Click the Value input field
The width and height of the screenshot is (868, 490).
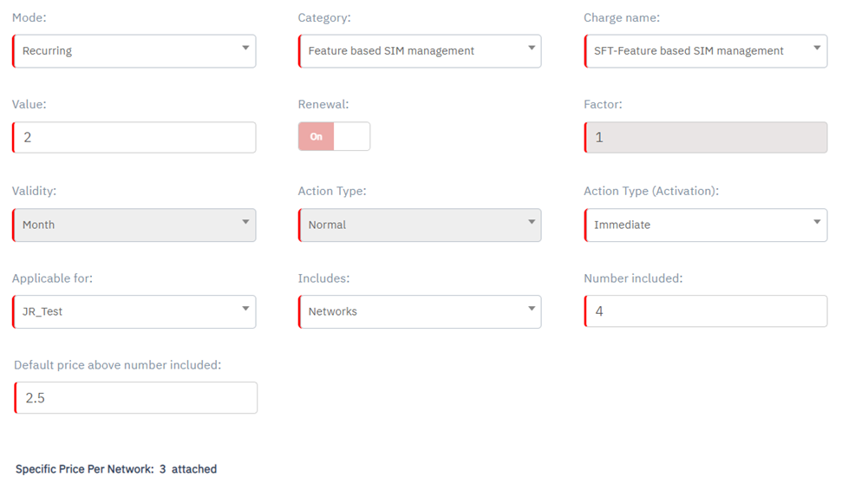(134, 138)
